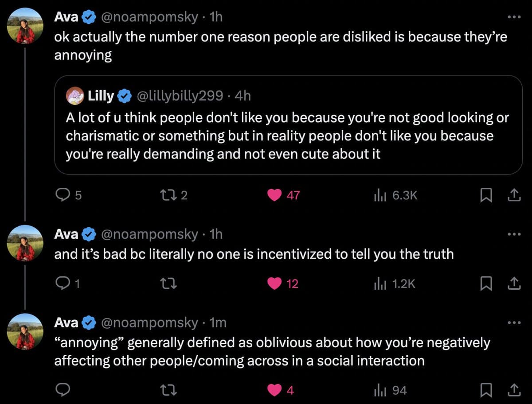
Task: Open the more options menu on the first tweet
Action: pos(513,17)
